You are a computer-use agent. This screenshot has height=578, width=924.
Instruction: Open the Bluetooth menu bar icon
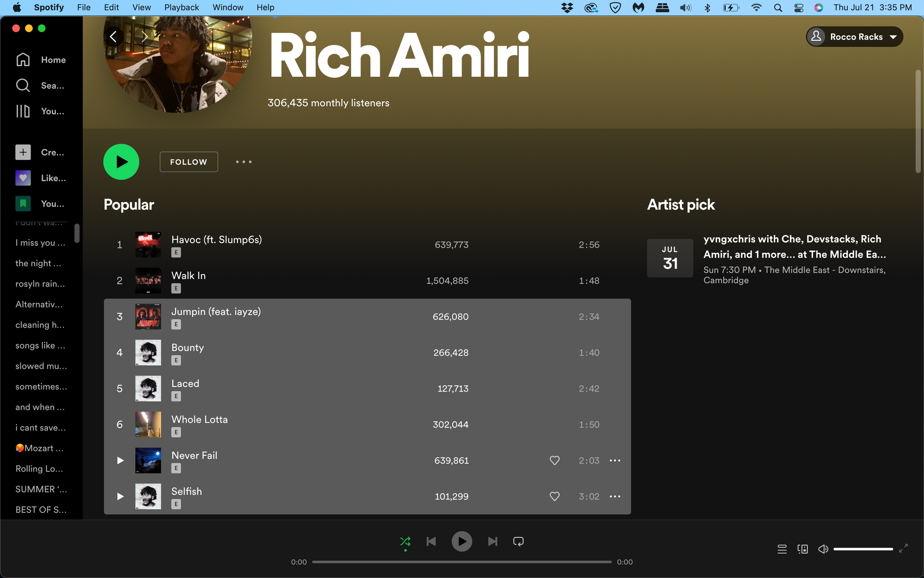click(x=707, y=7)
